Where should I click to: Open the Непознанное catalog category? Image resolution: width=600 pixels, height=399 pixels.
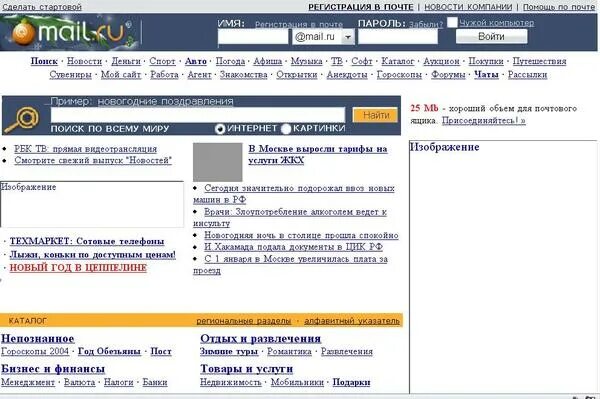pos(38,339)
